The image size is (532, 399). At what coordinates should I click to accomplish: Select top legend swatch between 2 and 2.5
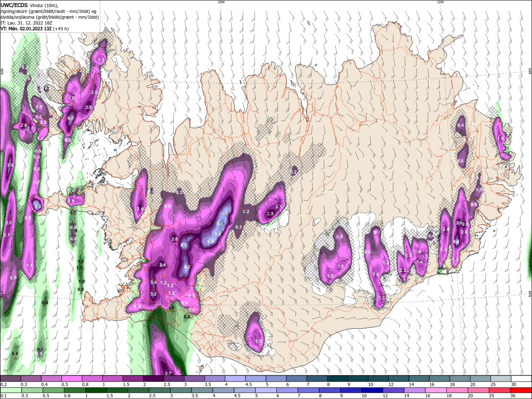pyautogui.click(x=154, y=379)
